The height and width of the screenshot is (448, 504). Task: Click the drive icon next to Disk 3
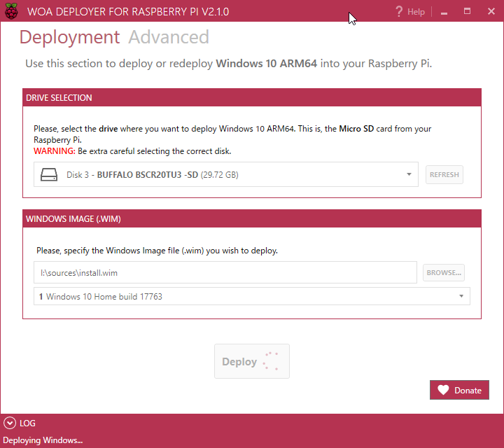coord(49,175)
